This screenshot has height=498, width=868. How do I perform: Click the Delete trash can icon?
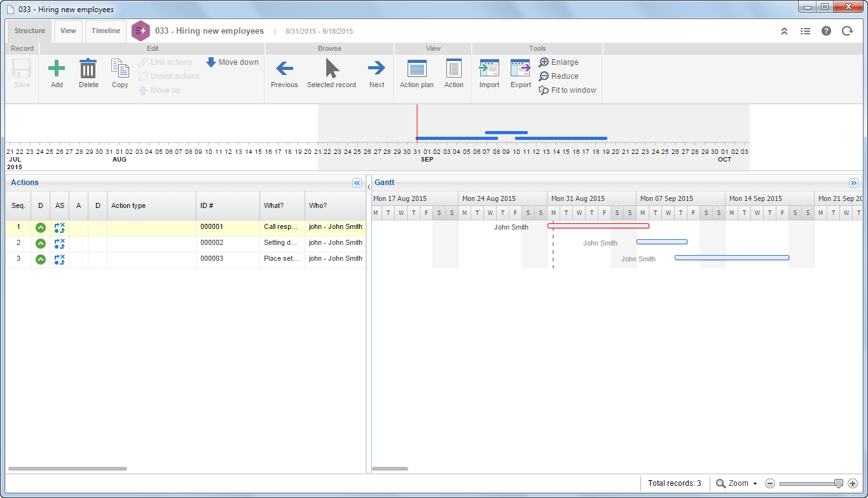coord(88,73)
